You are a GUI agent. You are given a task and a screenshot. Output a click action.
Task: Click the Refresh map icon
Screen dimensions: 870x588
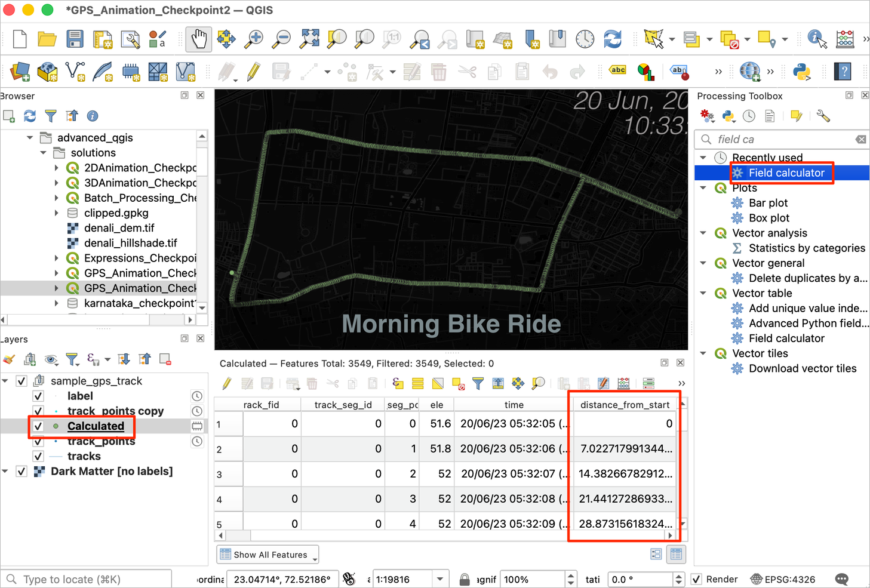612,39
